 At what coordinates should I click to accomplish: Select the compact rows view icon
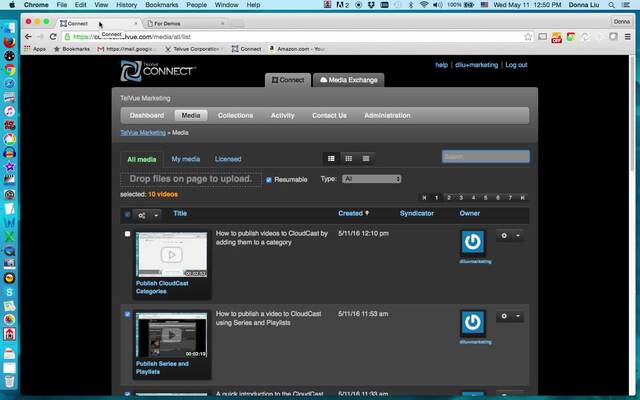tap(366, 158)
